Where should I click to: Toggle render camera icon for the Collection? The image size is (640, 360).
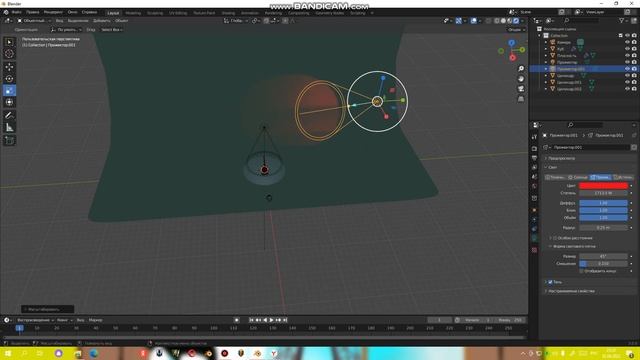tap(634, 36)
